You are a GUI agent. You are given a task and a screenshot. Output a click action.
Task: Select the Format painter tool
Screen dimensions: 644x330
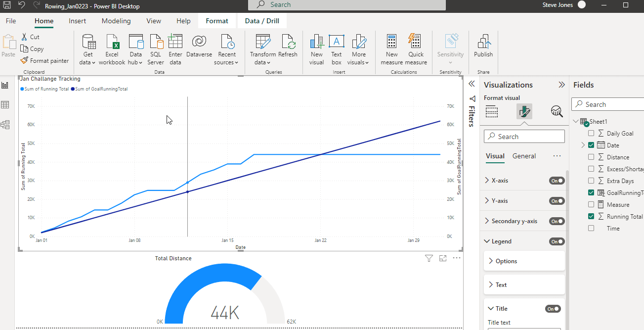[44, 61]
